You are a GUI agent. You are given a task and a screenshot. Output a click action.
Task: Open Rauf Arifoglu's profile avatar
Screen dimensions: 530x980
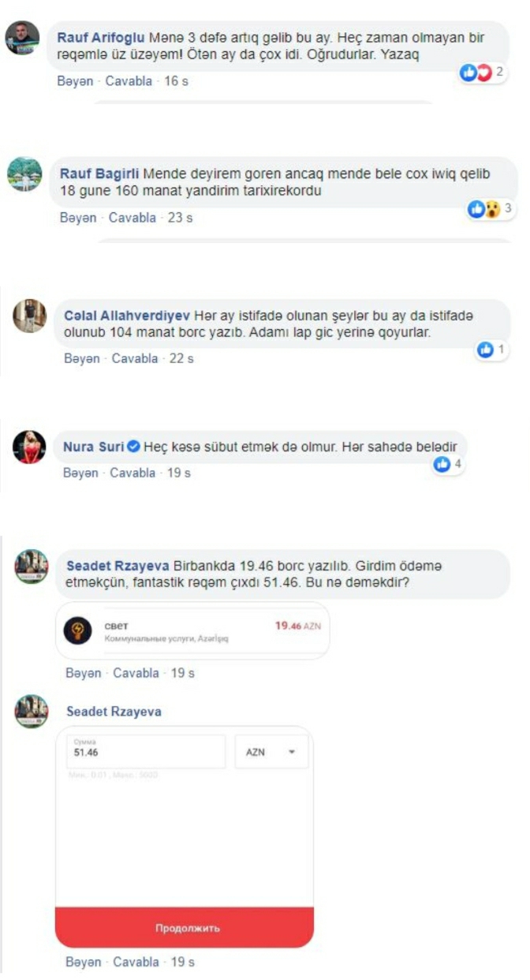(22, 38)
